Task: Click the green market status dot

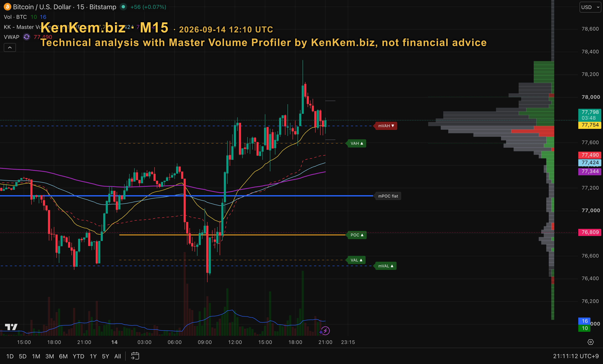Action: click(124, 7)
